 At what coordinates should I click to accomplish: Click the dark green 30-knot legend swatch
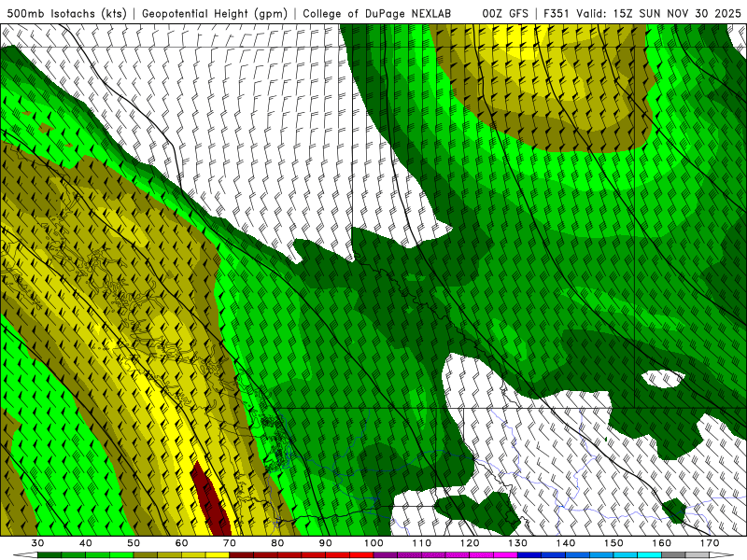click(x=49, y=555)
